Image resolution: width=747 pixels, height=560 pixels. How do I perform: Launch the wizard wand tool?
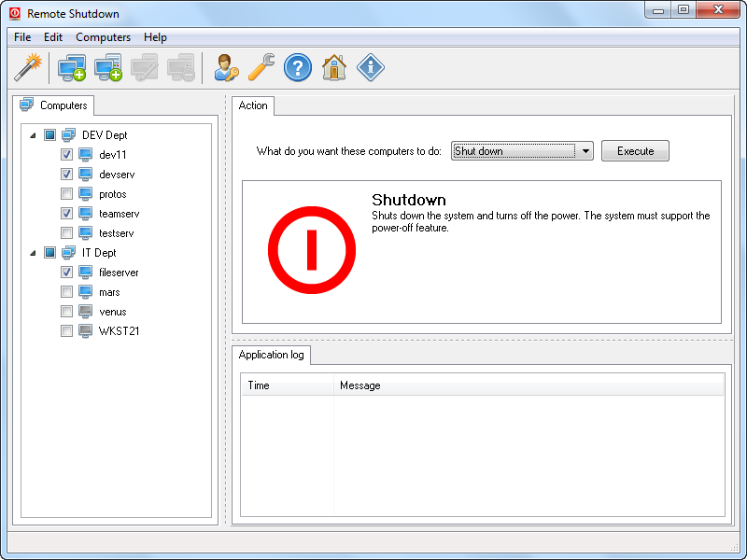tap(29, 67)
